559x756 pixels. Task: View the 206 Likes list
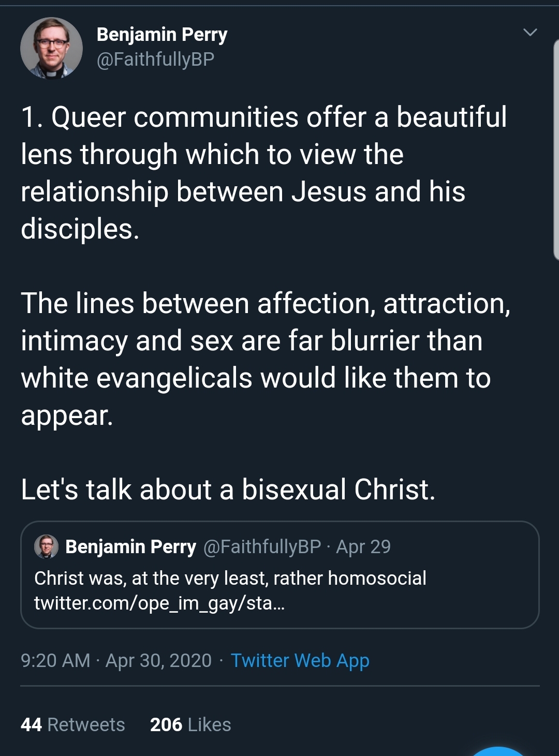[x=190, y=724]
